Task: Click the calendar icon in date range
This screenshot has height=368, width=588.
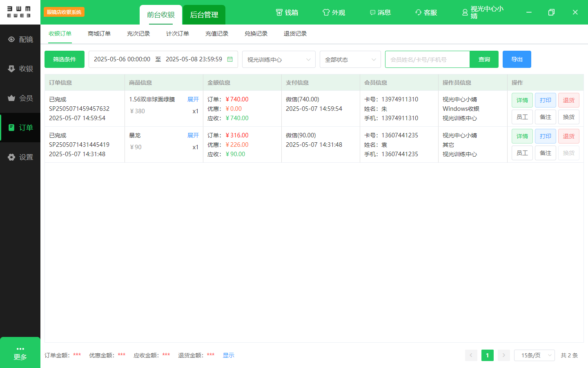Action: coord(230,59)
